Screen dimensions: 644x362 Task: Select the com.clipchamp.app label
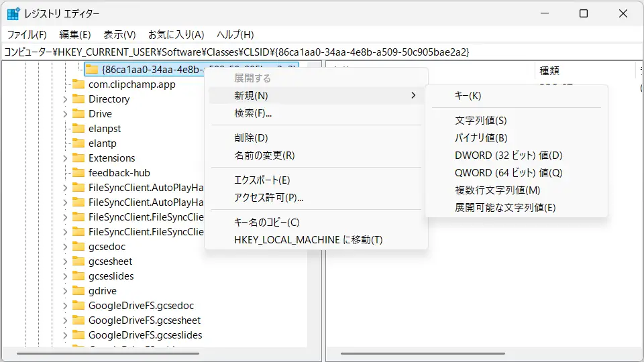[x=132, y=84]
